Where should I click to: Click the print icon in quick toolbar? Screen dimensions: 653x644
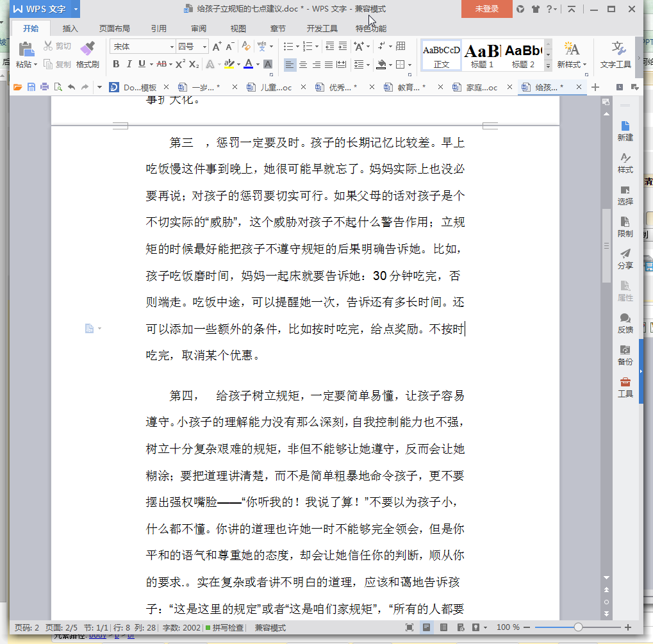point(45,87)
